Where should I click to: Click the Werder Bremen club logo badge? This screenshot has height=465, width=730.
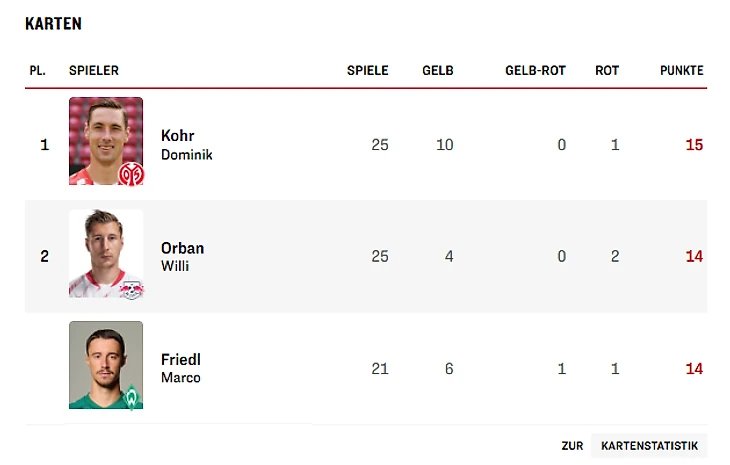click(x=132, y=397)
